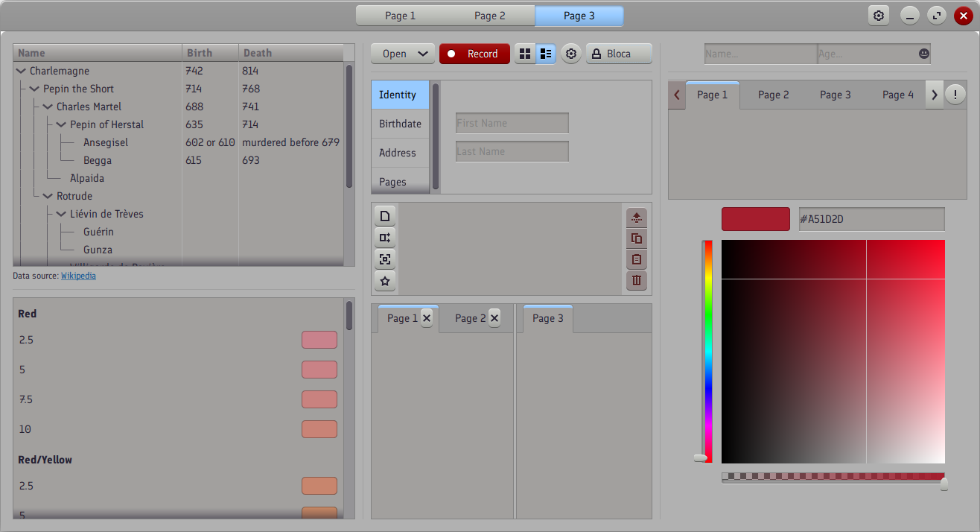Click the Last Name input field
Screen dimensions: 980x532
(512, 151)
